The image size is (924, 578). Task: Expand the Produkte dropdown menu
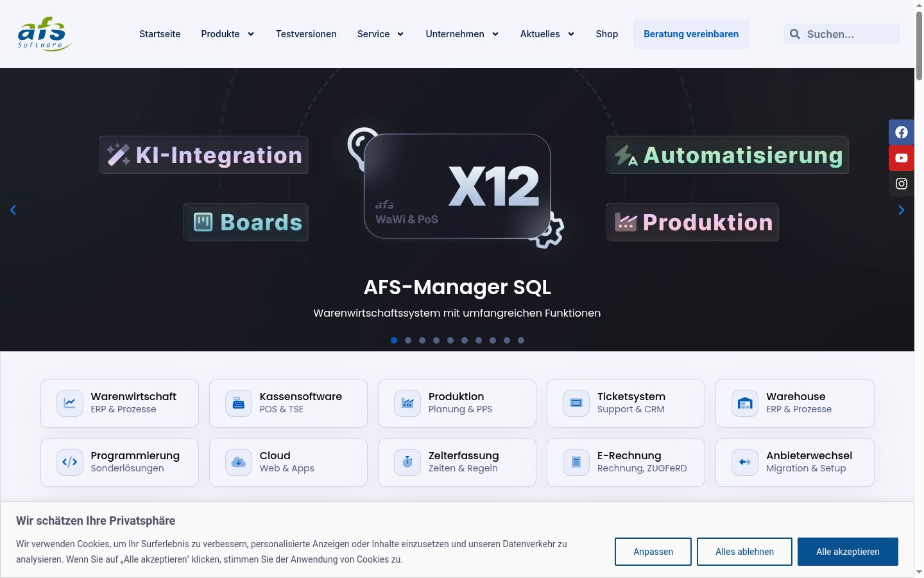(x=228, y=34)
